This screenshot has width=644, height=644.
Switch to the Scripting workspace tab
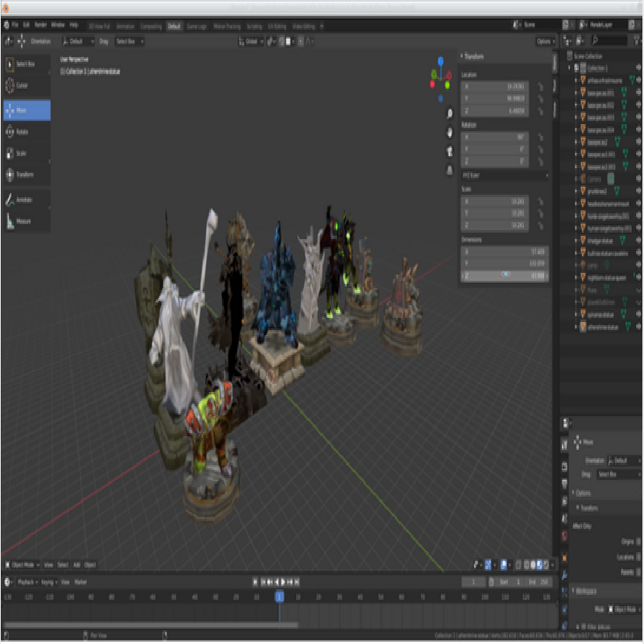(254, 27)
